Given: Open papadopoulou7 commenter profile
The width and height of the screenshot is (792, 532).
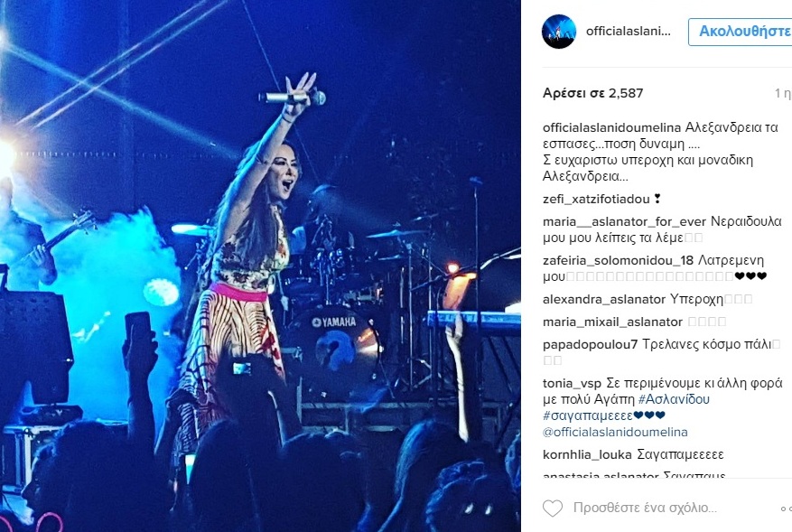Looking at the screenshot, I should pyautogui.click(x=590, y=344).
